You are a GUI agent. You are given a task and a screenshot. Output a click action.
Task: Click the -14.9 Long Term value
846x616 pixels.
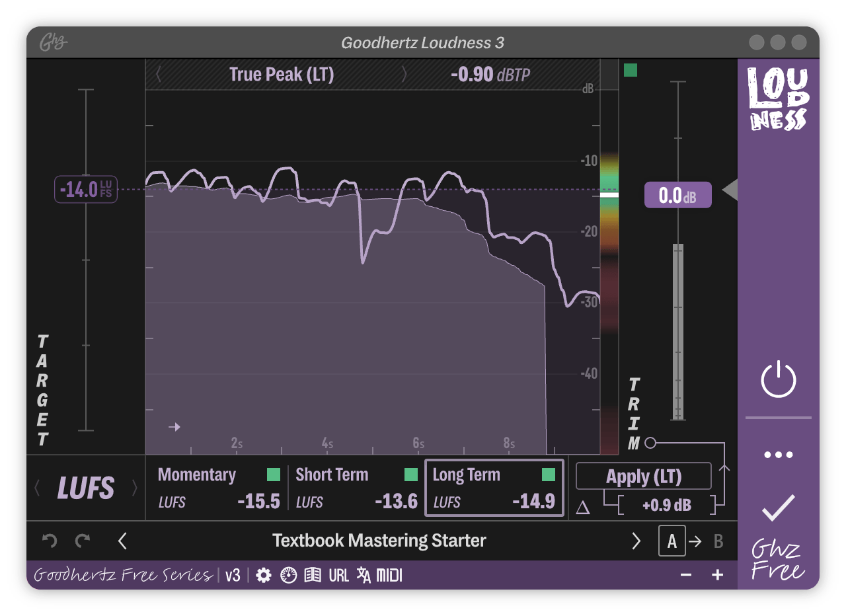point(533,502)
